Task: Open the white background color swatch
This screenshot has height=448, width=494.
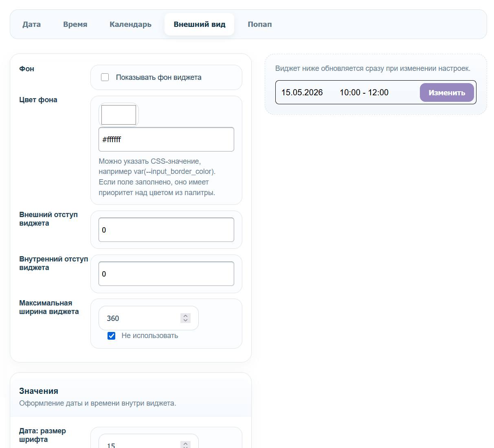Action: pos(119,115)
